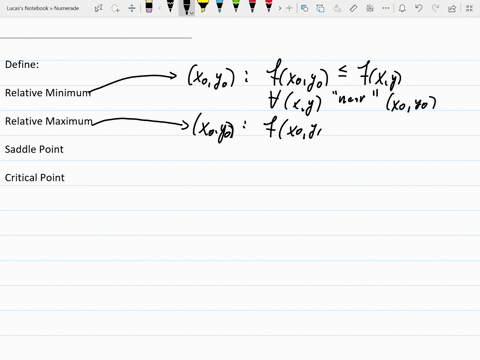Select the unselected black pen beside eraser
This screenshot has width=480, height=360.
[170, 7]
